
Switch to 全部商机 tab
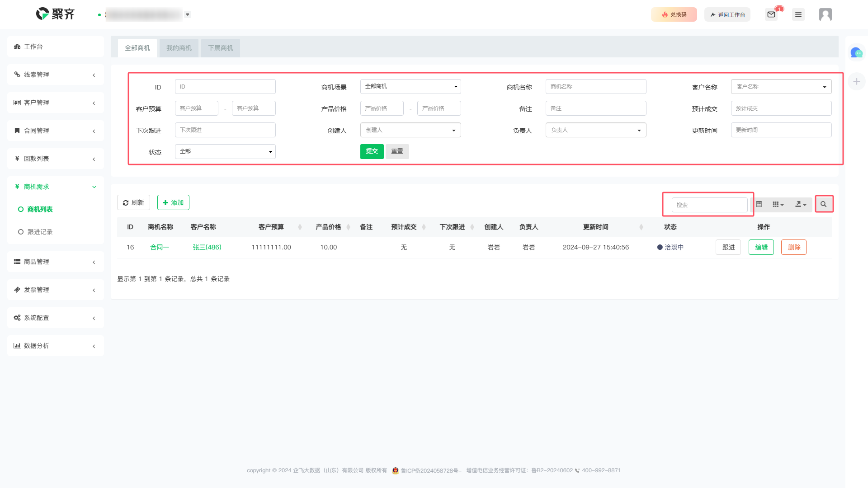pos(137,48)
